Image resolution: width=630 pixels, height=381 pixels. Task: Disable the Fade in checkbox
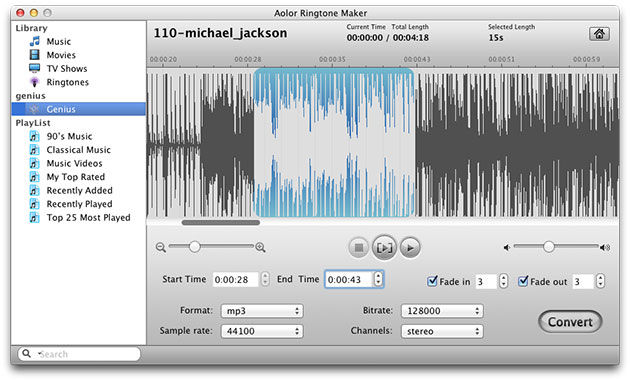pos(432,281)
